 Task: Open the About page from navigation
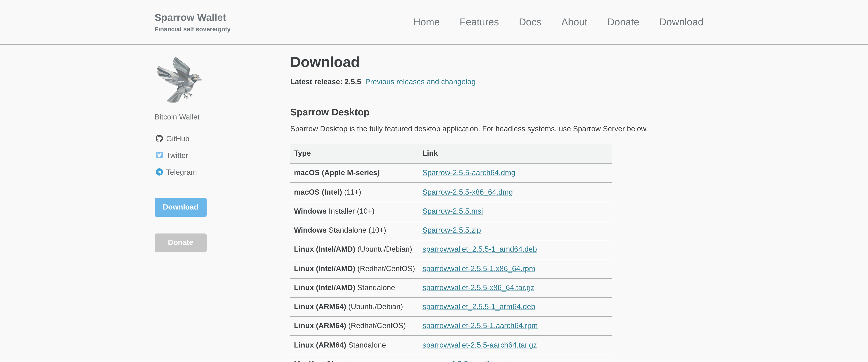point(574,22)
